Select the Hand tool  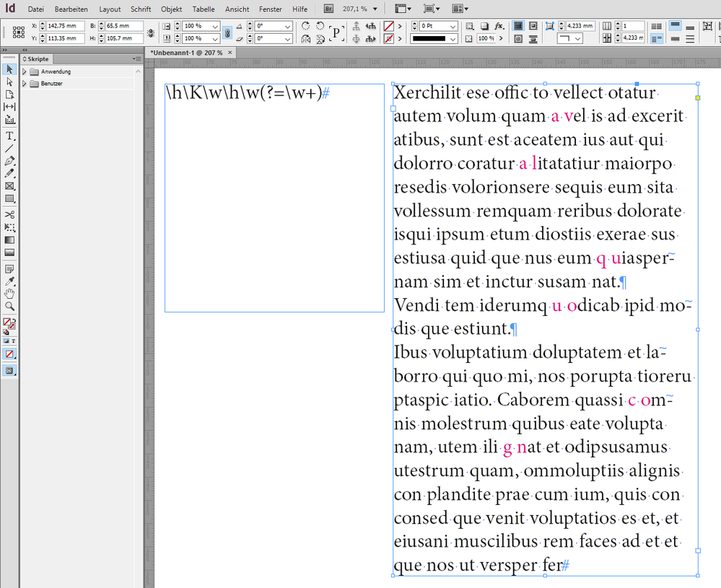9,294
